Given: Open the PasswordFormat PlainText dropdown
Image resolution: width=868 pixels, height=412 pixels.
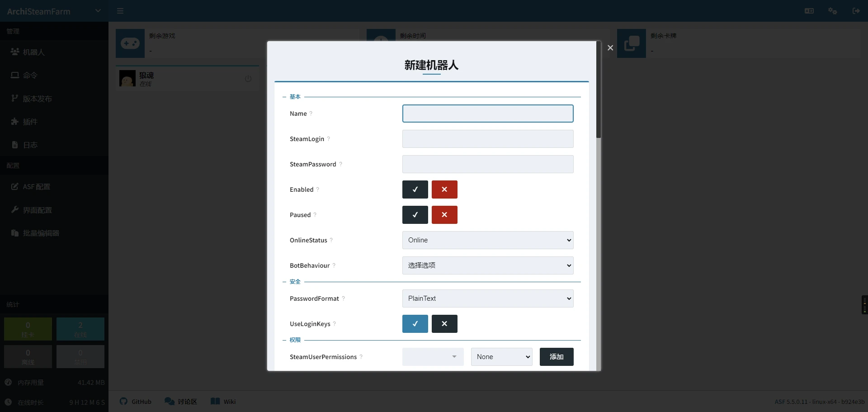Looking at the screenshot, I should 488,298.
